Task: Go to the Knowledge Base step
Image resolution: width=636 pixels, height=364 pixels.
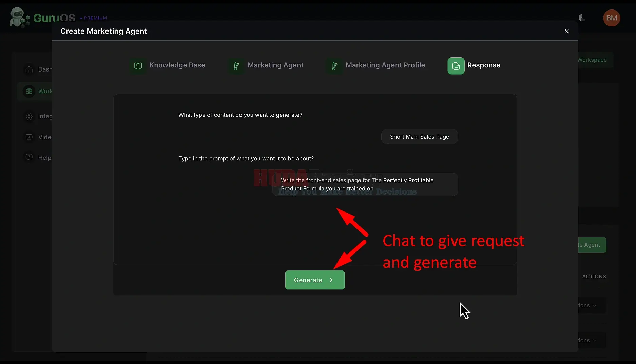Action: [177, 65]
